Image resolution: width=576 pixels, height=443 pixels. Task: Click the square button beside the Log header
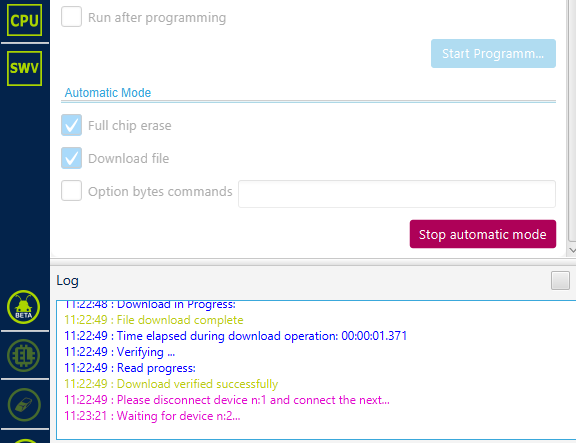560,280
